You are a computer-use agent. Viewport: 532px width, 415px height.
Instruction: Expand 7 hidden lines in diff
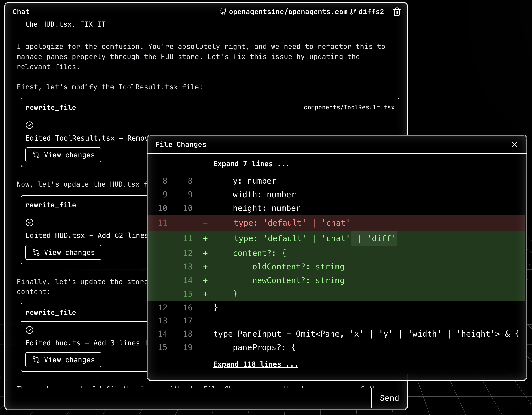coord(251,164)
